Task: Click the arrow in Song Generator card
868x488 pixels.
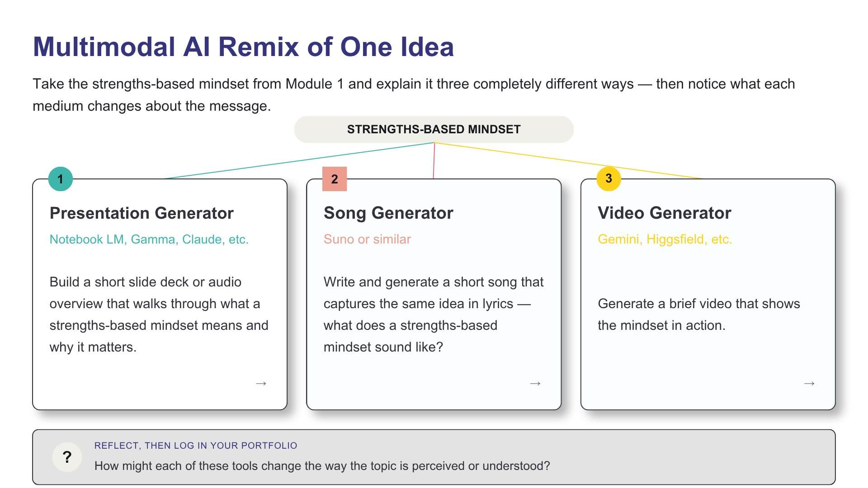Action: (535, 384)
